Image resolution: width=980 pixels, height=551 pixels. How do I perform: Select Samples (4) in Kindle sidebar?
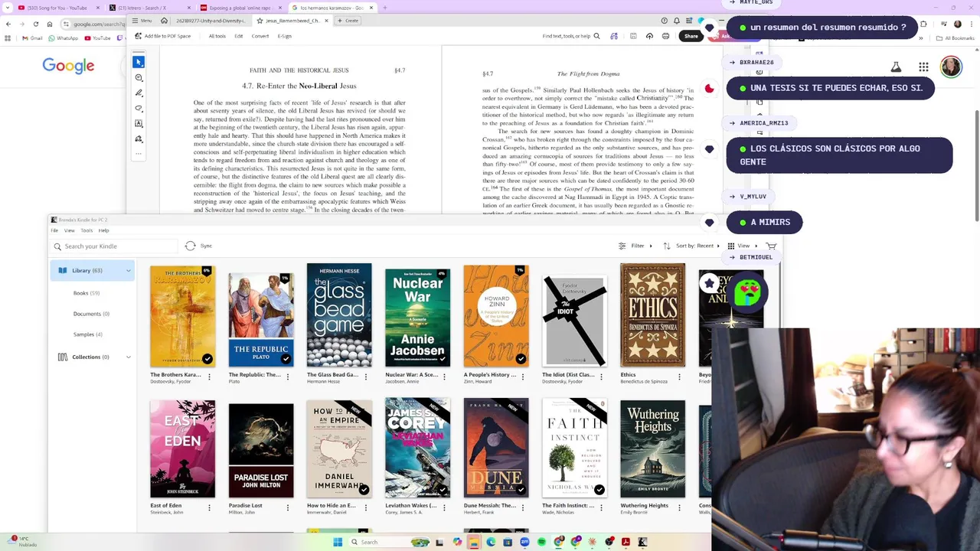tap(87, 334)
